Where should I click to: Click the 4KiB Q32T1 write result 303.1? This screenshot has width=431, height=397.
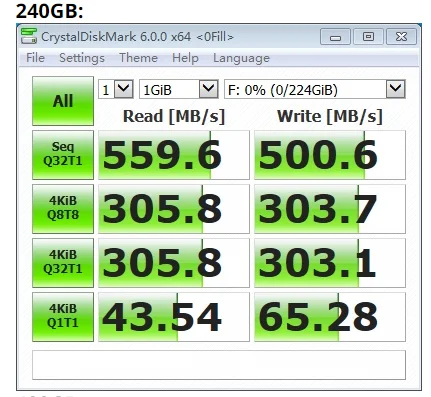[x=330, y=263]
